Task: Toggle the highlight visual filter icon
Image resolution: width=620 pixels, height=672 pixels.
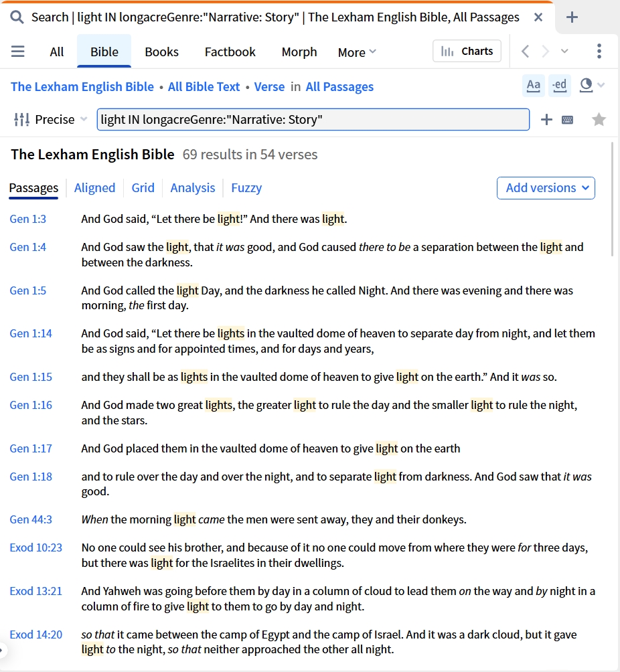Action: point(586,85)
